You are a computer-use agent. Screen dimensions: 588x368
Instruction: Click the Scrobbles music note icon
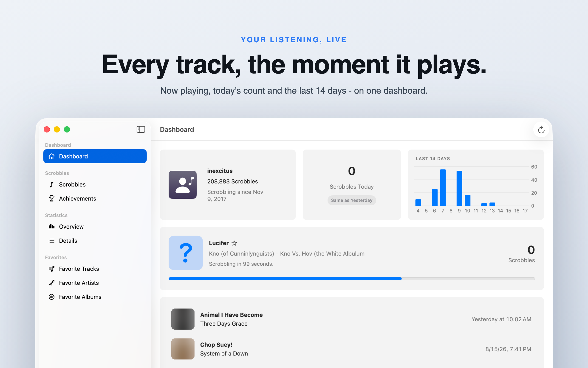pos(51,184)
